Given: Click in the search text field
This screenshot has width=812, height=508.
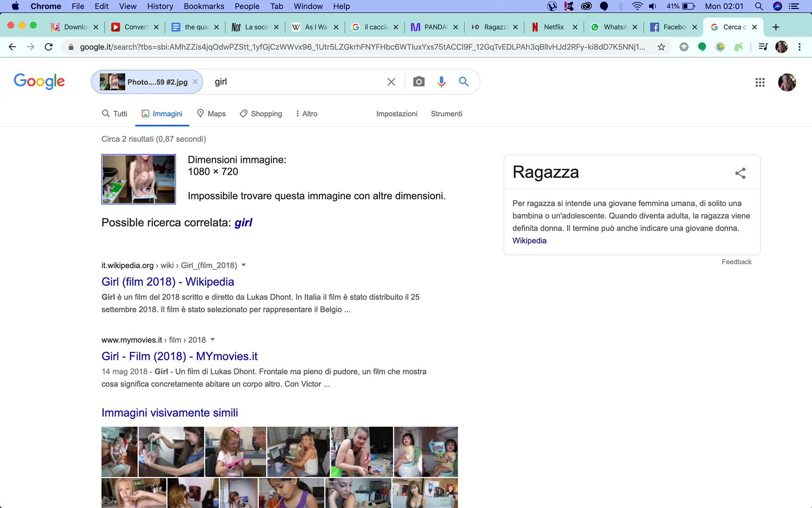Looking at the screenshot, I should [x=296, y=82].
